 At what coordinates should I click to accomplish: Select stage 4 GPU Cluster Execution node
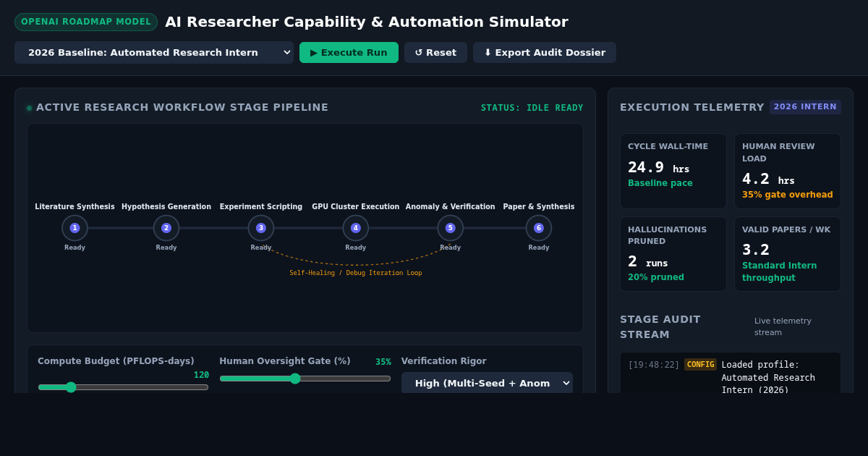(356, 228)
